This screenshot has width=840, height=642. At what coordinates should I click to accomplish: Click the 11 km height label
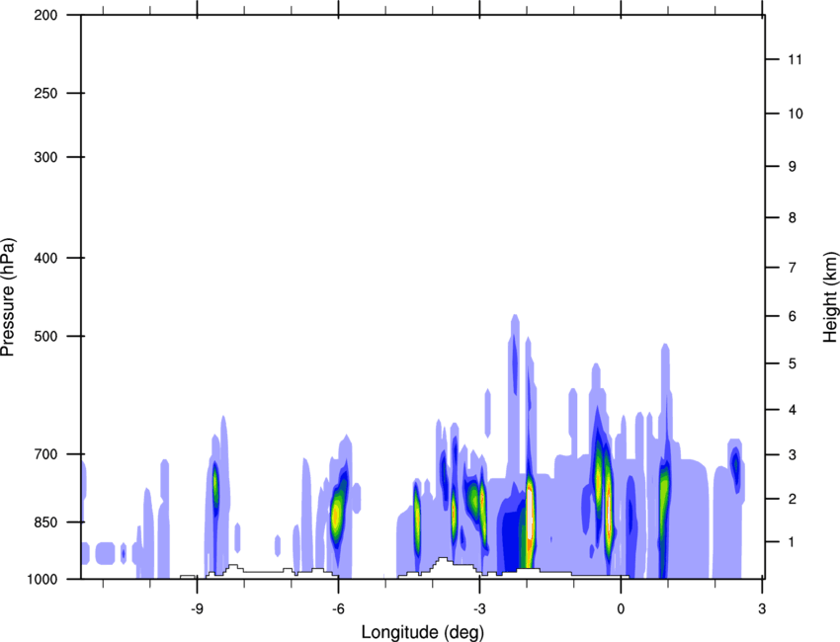tap(796, 59)
